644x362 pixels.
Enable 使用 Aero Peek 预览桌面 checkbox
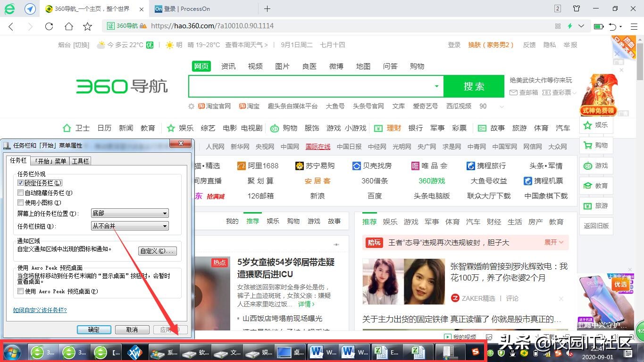[20, 291]
